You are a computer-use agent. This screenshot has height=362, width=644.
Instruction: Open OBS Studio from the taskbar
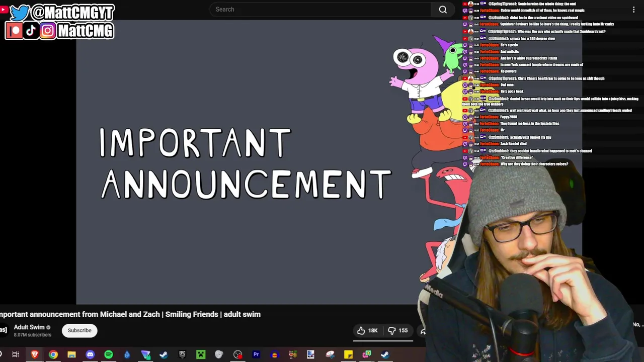[237, 354]
